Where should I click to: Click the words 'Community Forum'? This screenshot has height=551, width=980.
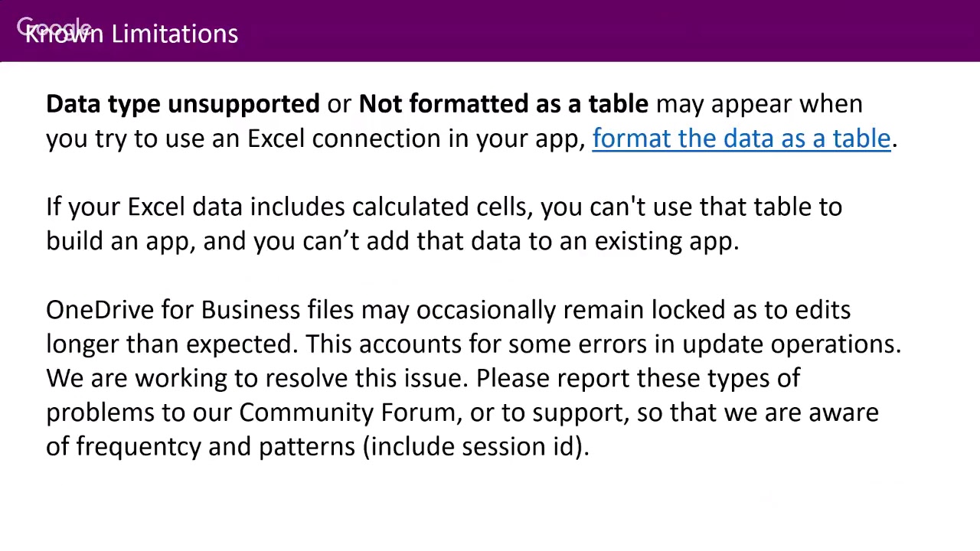pyautogui.click(x=347, y=412)
